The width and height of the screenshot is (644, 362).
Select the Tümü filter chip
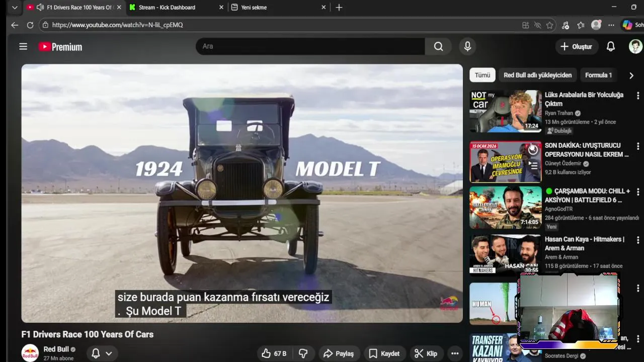482,75
